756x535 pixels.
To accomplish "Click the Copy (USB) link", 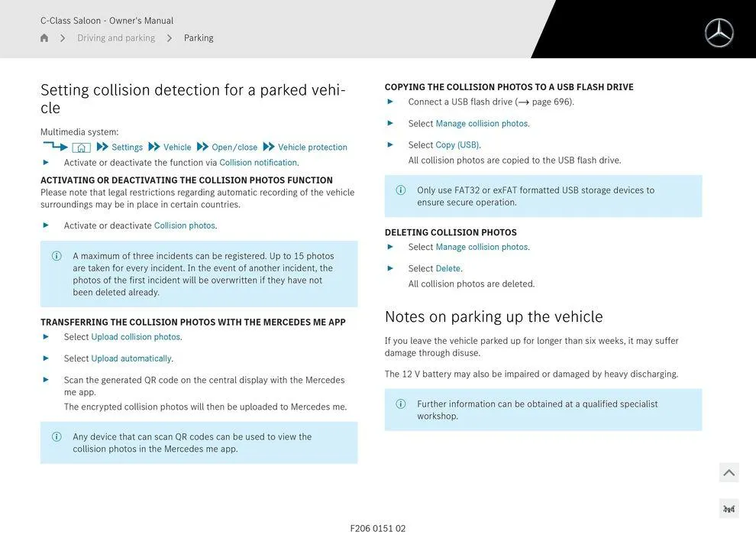I will (x=457, y=145).
